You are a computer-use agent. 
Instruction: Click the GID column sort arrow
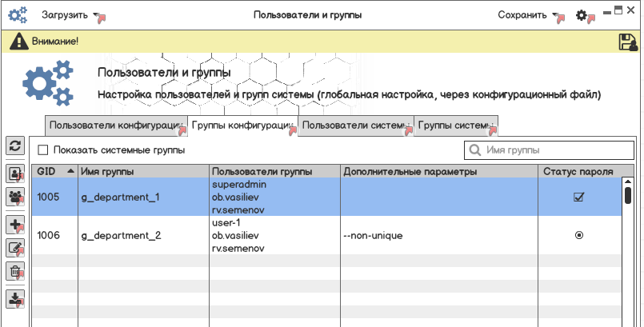point(70,171)
